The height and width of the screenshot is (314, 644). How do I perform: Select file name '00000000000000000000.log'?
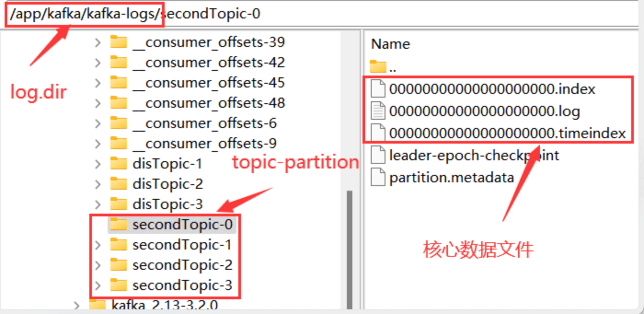pos(484,111)
